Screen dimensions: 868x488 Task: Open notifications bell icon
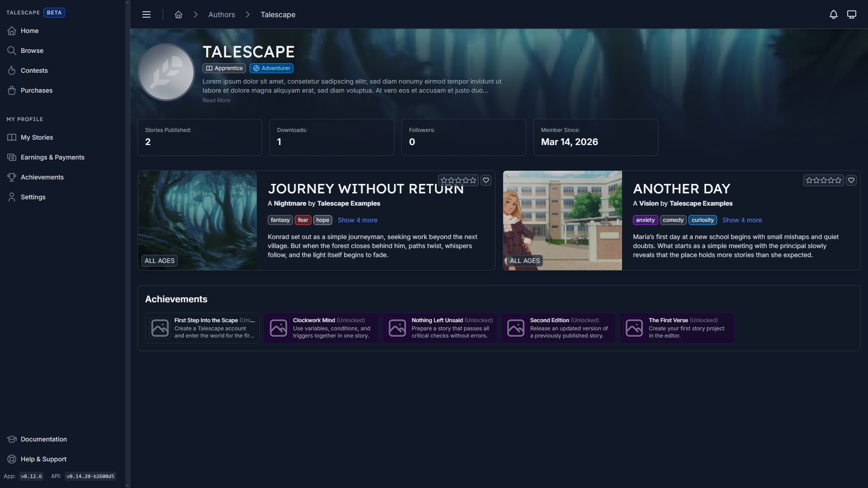(833, 14)
